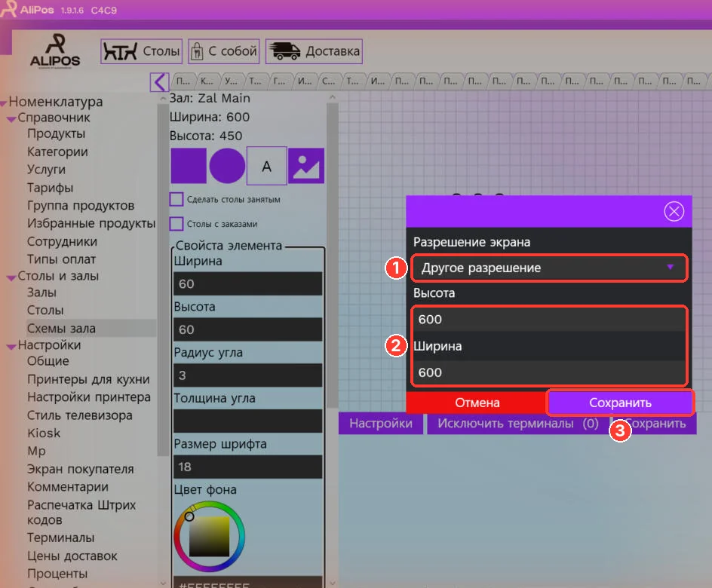Click Исключить терминалы (0) button
Screen dimensions: 712x588
518,424
